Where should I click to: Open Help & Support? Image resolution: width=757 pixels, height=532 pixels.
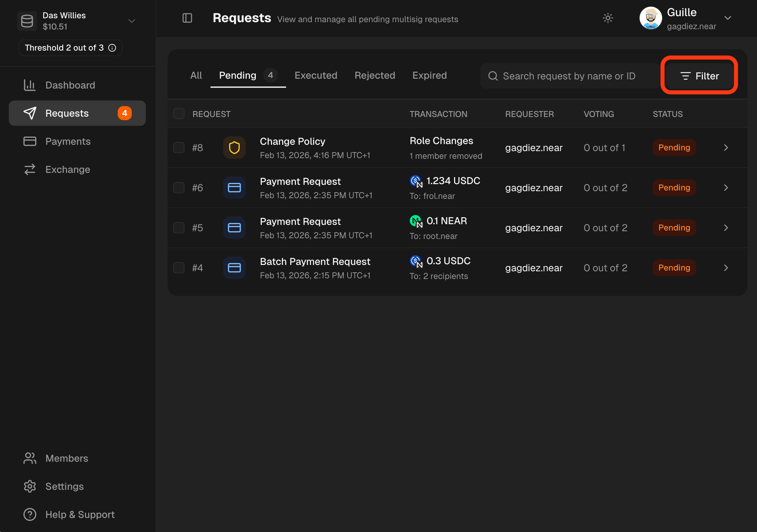[80, 514]
